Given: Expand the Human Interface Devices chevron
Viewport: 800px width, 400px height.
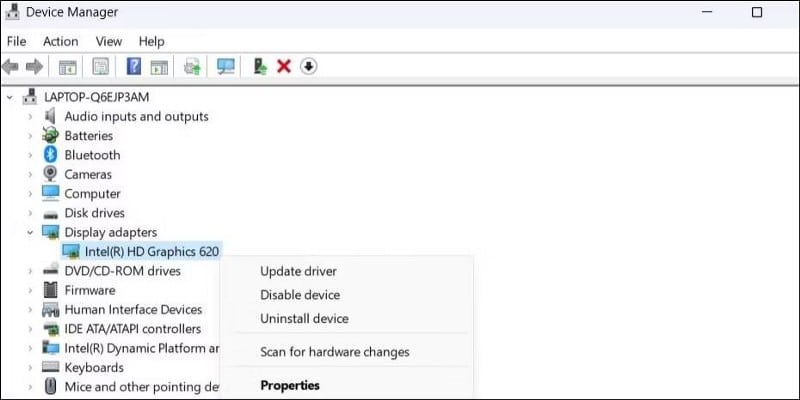Looking at the screenshot, I should [x=30, y=310].
